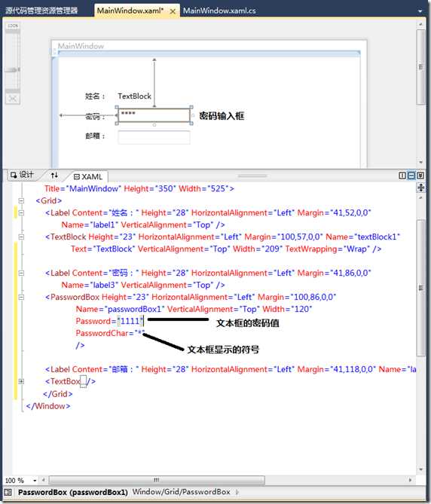This screenshot has width=431, height=504.
Task: Select the 姓名 label in designer
Action: (x=95, y=96)
